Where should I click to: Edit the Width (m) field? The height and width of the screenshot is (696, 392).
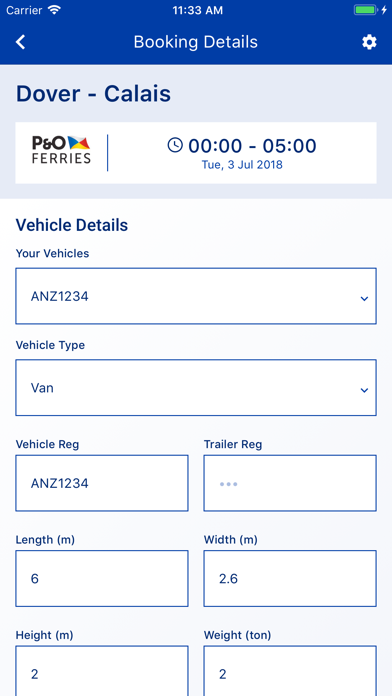pyautogui.click(x=290, y=578)
